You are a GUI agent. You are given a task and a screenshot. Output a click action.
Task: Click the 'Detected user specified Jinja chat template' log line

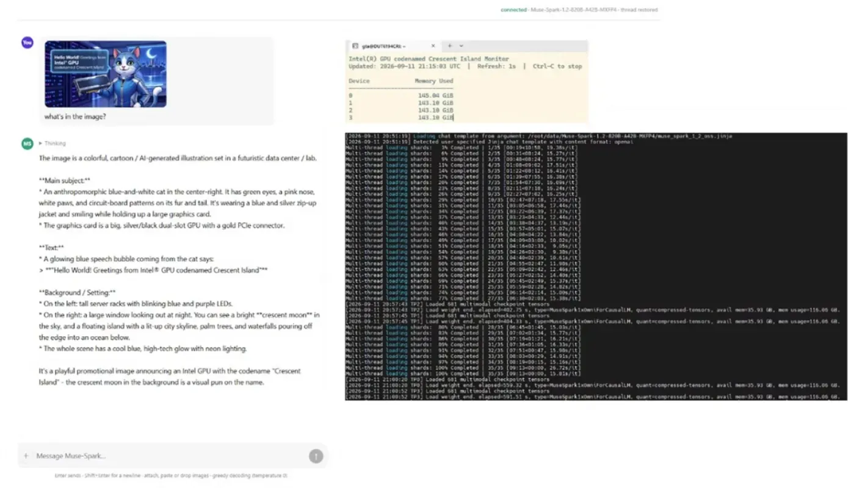489,142
